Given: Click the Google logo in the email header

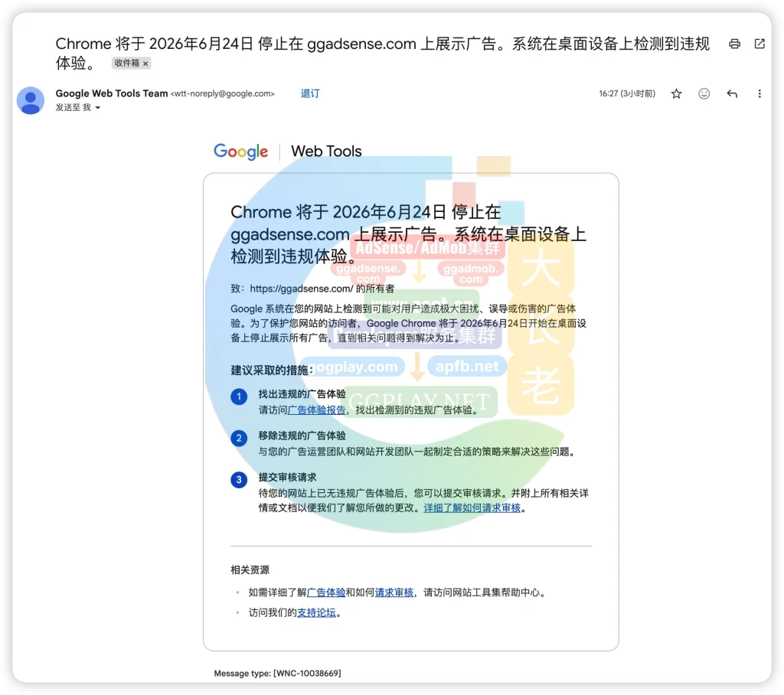Looking at the screenshot, I should click(x=240, y=151).
